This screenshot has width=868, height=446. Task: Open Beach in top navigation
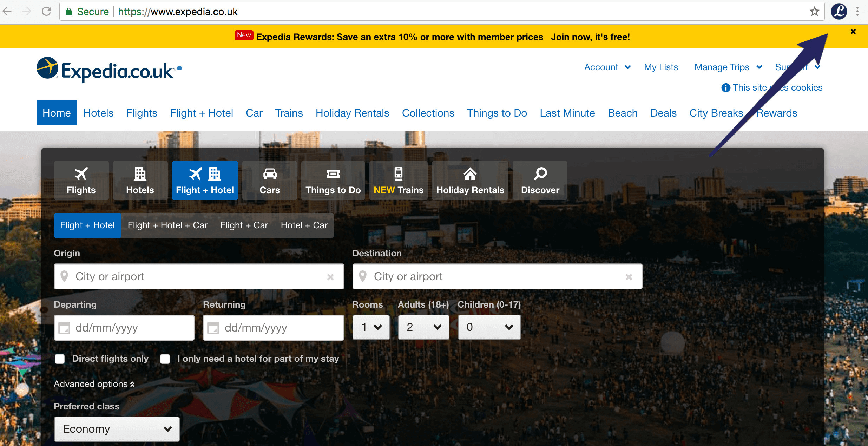(623, 113)
